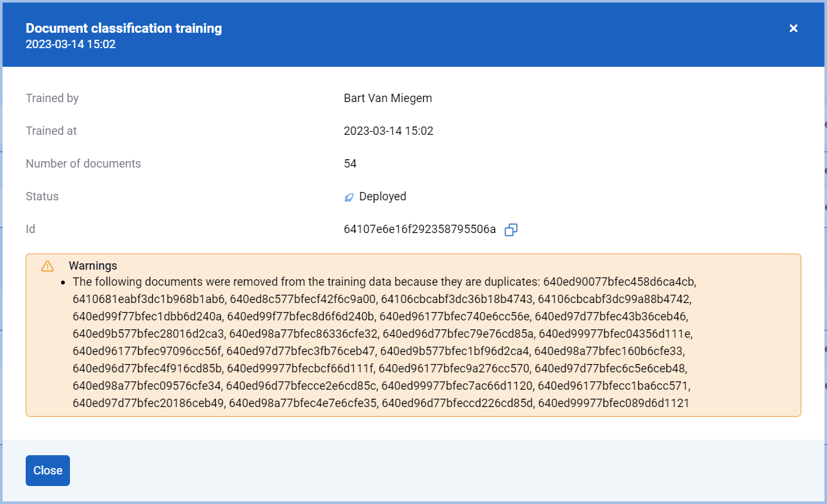This screenshot has height=504, width=827.
Task: Select duplicate document id 640ed99977bfec089d6d1121
Action: 613,403
